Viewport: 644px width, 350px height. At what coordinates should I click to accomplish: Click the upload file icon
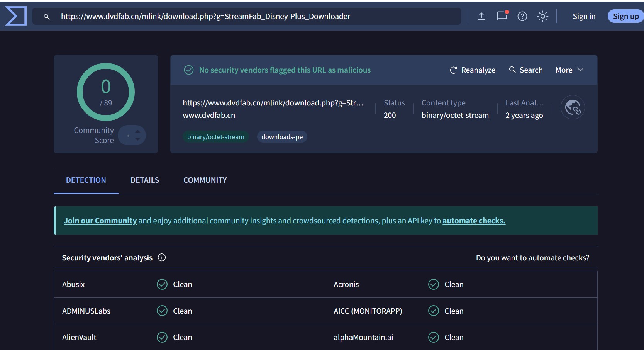481,16
